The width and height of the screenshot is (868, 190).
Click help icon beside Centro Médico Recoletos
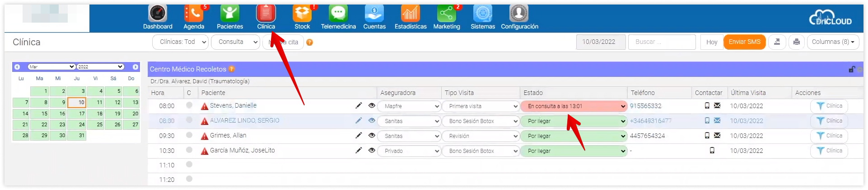coord(232,69)
